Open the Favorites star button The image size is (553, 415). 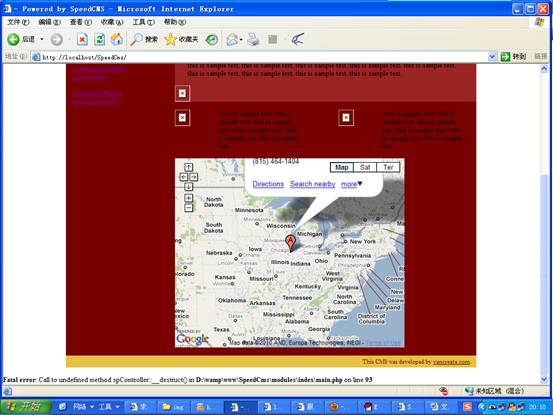[x=181, y=39]
